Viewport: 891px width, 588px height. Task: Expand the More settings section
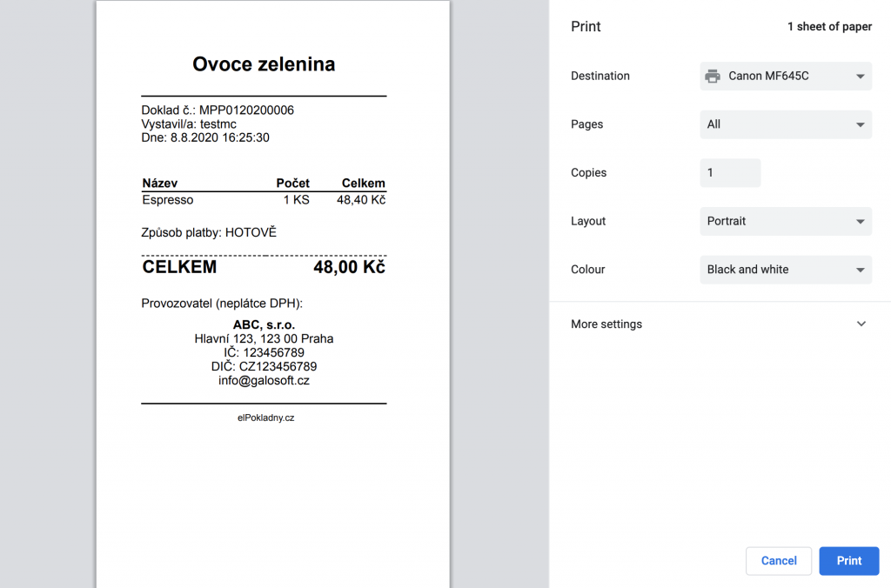[x=719, y=324]
